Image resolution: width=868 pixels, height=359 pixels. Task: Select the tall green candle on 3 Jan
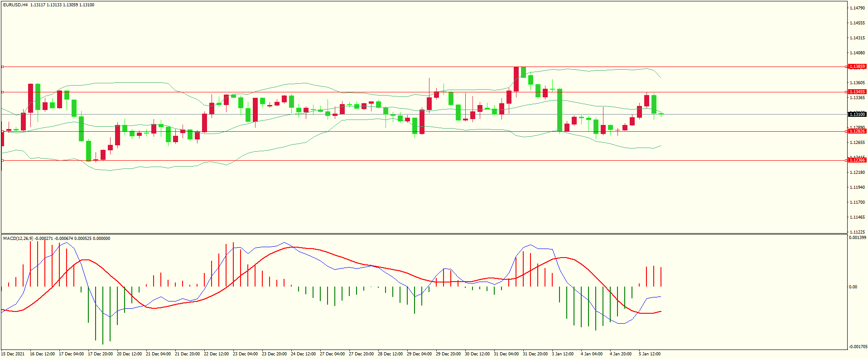[560, 110]
